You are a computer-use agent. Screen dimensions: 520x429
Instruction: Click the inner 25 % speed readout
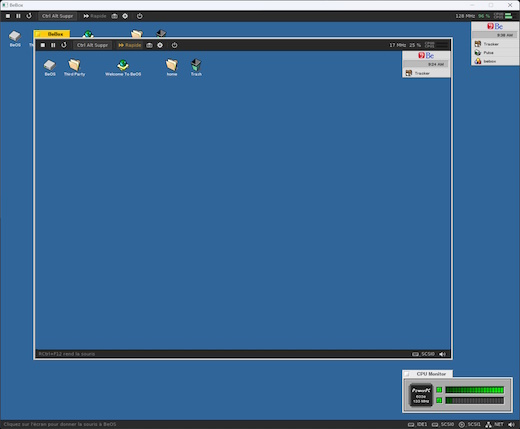pos(415,45)
